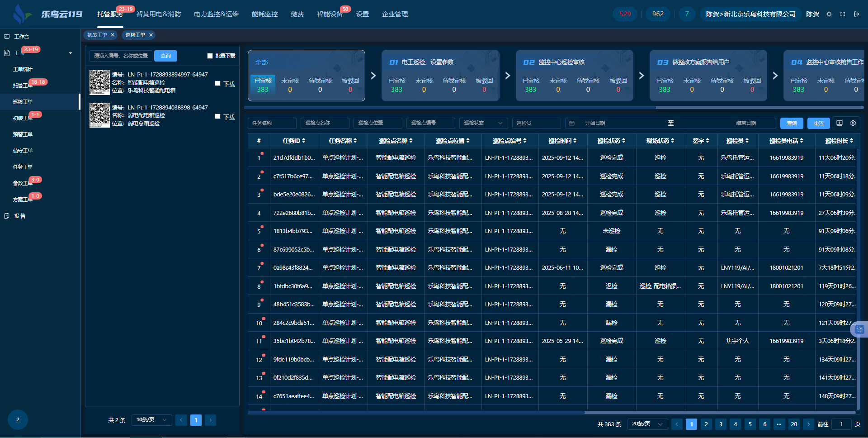
Task: Collapse the 工单 sidebar menu arrow
Action: (x=71, y=53)
